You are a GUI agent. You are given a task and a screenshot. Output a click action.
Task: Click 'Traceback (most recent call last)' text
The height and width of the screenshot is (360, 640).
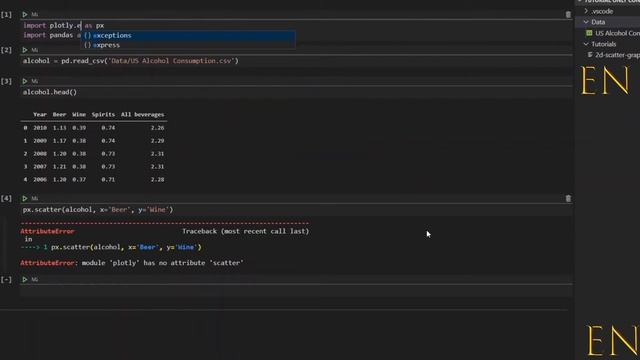click(x=245, y=231)
